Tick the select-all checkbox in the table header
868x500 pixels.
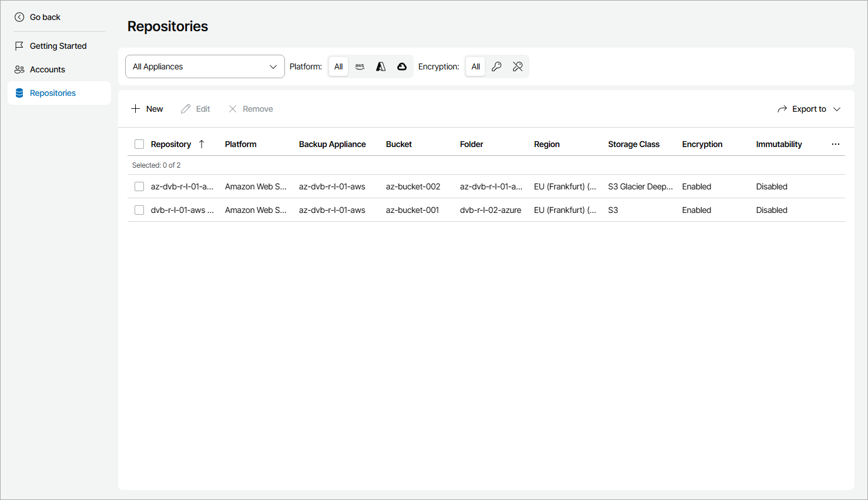pyautogui.click(x=139, y=144)
